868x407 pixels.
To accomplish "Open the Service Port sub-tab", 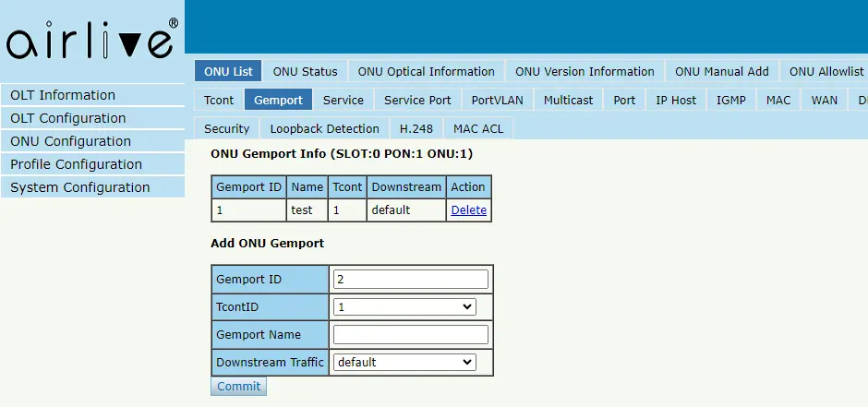I will 417,100.
